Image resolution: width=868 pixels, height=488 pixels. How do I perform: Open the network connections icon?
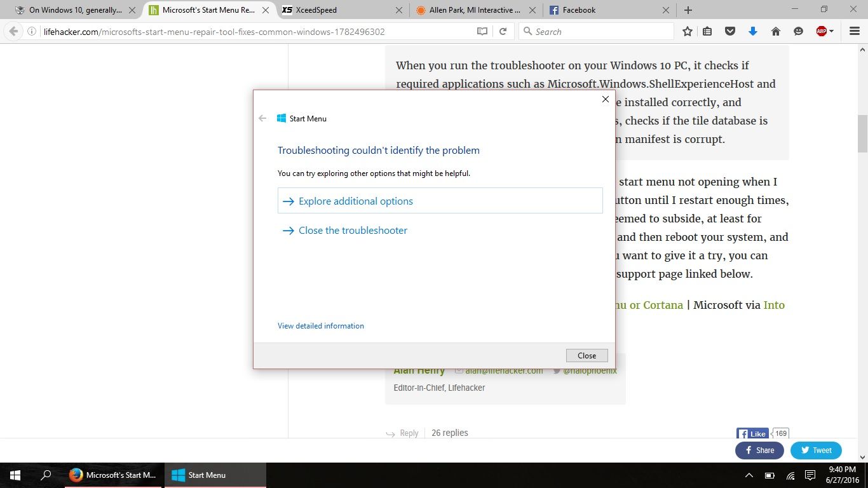click(790, 475)
